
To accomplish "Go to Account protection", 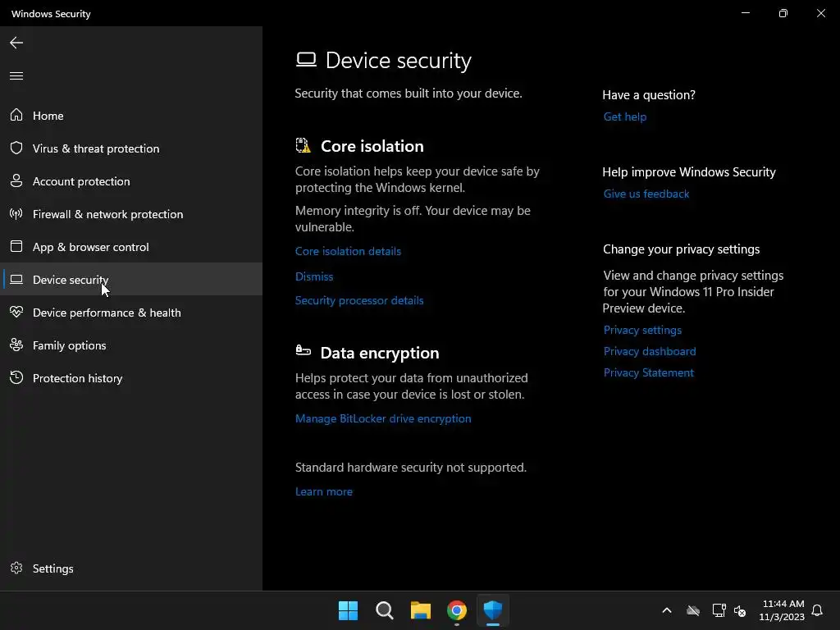I will [132, 181].
